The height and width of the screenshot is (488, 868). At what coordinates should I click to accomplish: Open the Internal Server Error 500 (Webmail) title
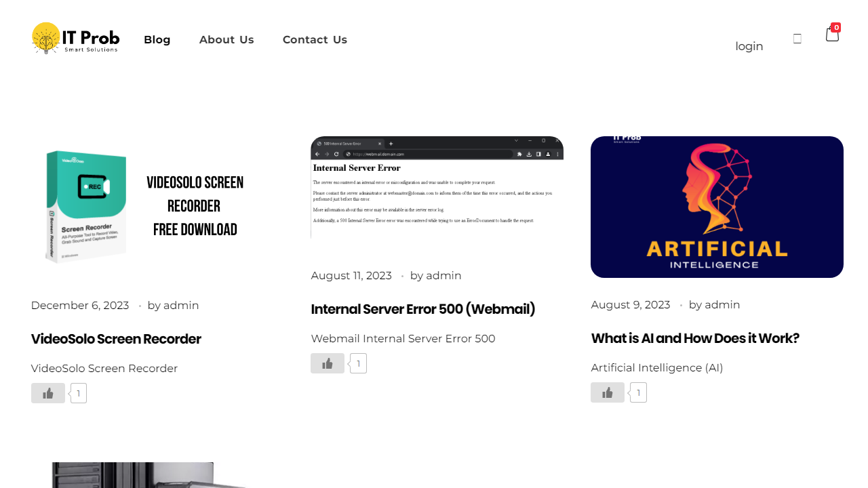tap(423, 309)
